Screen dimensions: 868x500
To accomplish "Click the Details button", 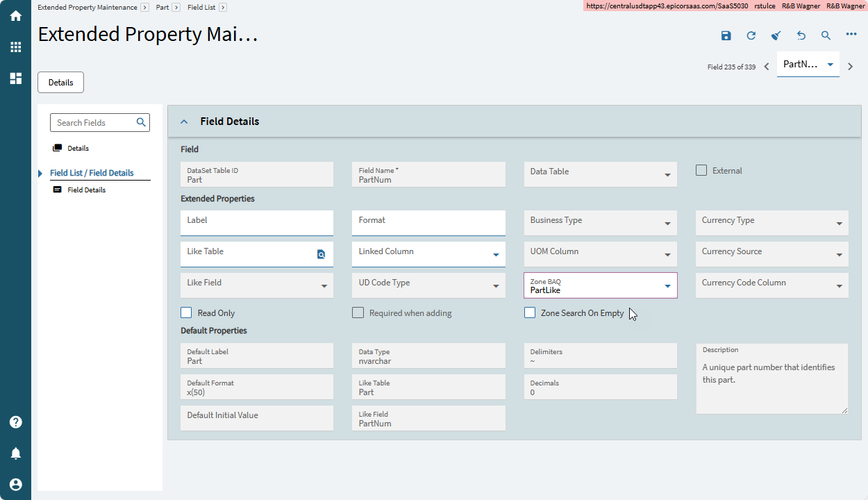I will (60, 82).
